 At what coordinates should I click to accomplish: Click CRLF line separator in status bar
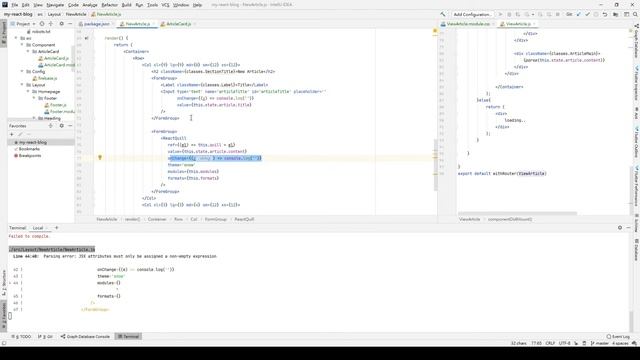tap(550, 343)
